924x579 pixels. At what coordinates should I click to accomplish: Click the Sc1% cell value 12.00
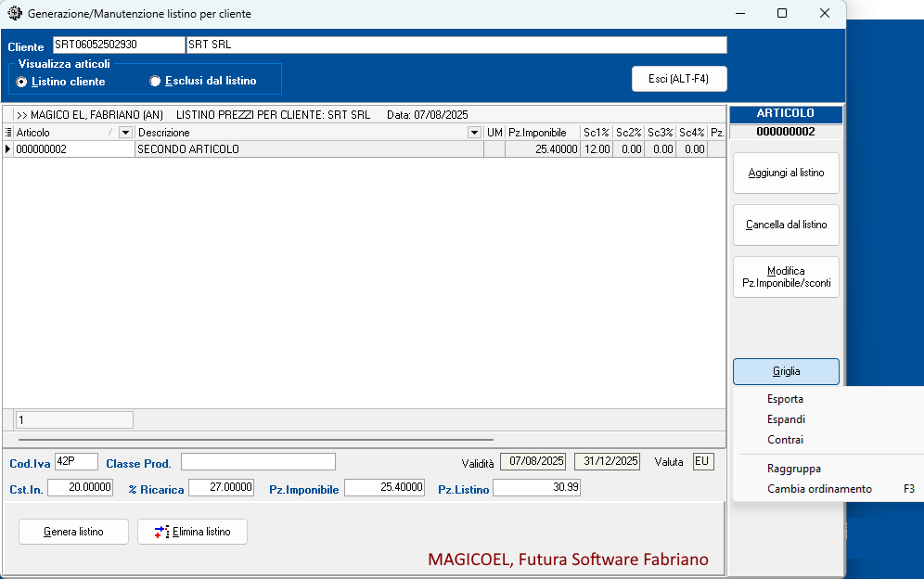(597, 149)
